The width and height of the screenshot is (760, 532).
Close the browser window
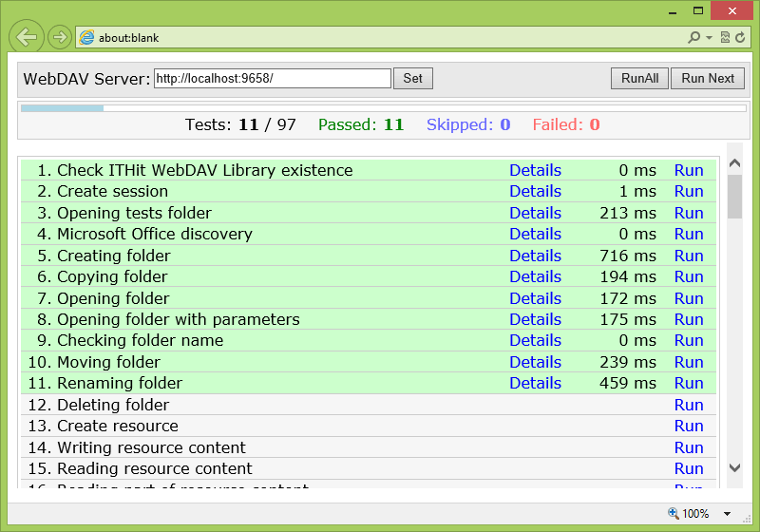tap(731, 10)
